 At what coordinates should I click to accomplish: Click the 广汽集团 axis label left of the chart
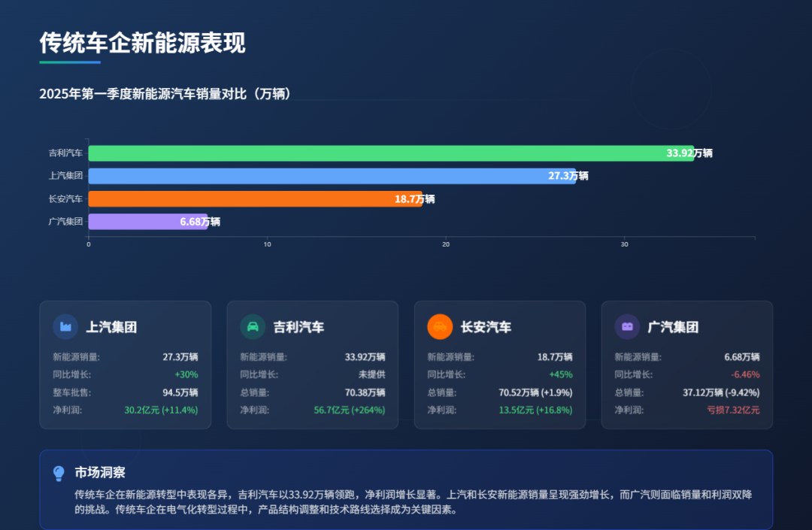pos(65,222)
